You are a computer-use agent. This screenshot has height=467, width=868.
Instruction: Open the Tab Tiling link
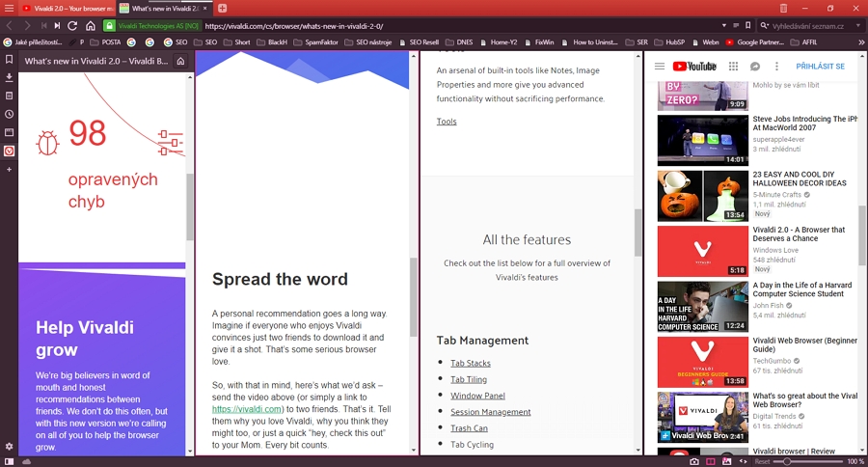click(x=469, y=379)
